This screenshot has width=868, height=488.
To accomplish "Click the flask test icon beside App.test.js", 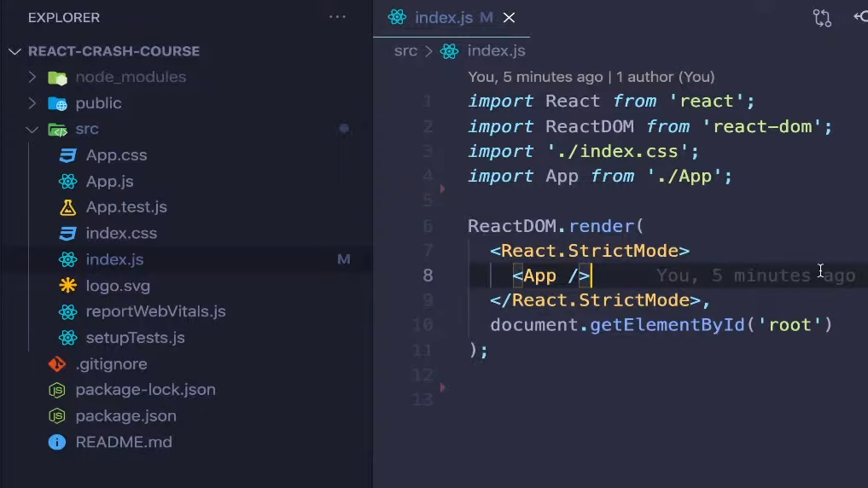I will coord(67,207).
